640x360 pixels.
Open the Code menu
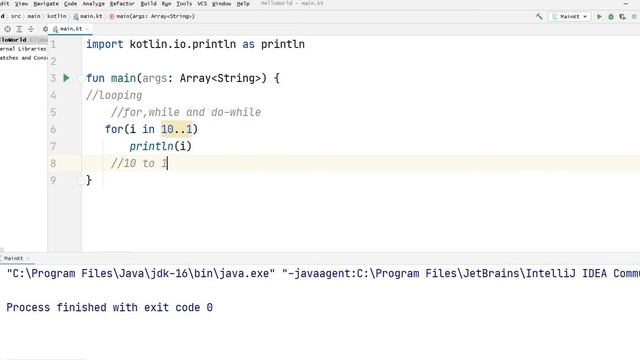pos(70,4)
